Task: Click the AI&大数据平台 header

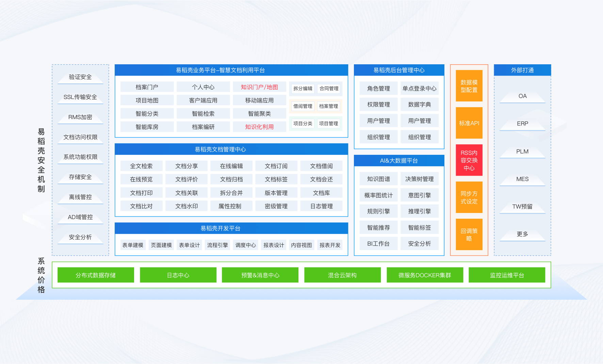Action: 399,161
